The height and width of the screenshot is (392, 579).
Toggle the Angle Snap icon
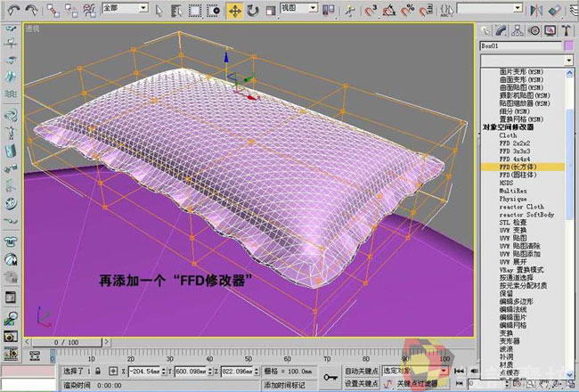(389, 11)
